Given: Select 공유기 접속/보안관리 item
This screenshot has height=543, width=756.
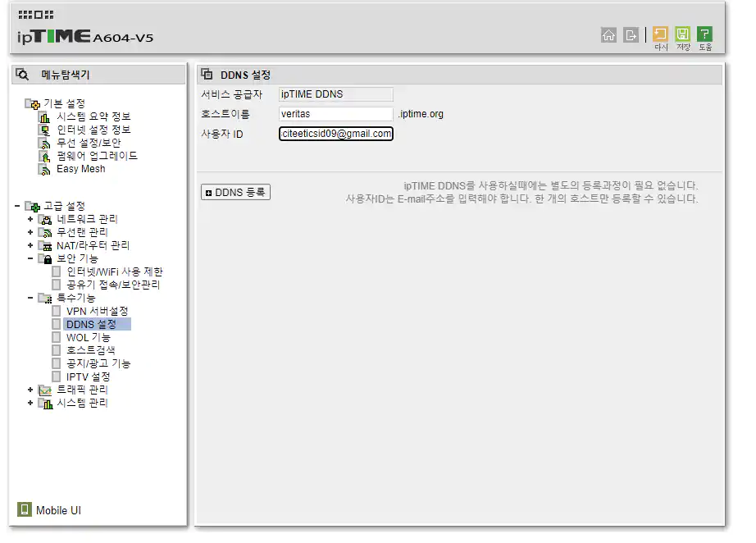Looking at the screenshot, I should coord(113,285).
